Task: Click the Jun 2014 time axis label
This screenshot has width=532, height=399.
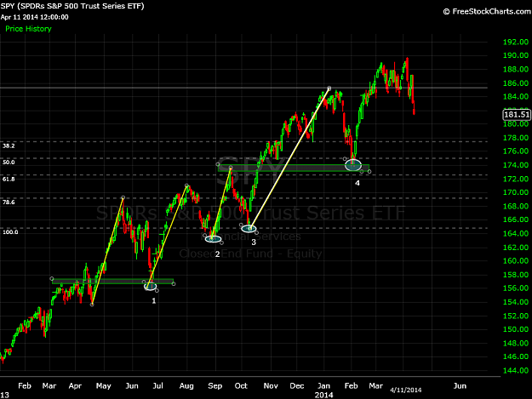Action: 460,385
